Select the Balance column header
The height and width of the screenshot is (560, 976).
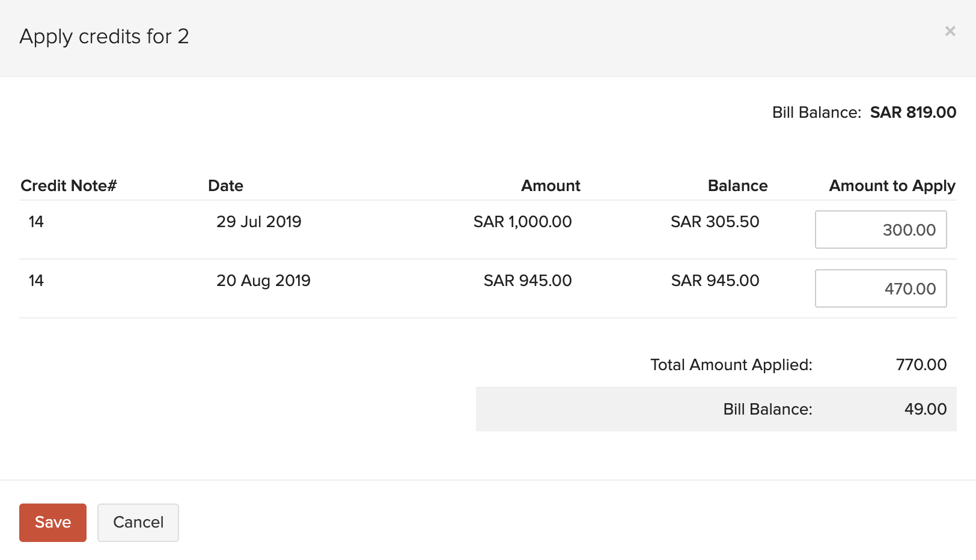(x=737, y=186)
